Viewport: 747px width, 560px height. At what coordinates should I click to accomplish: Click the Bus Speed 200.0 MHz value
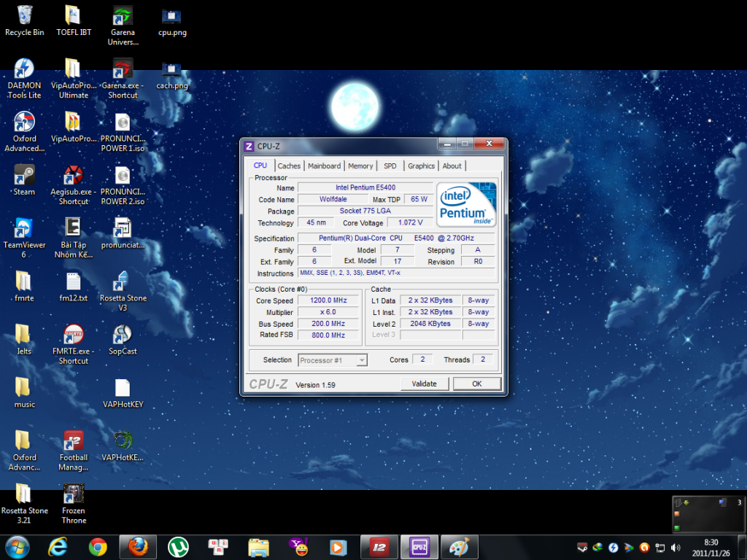click(328, 324)
